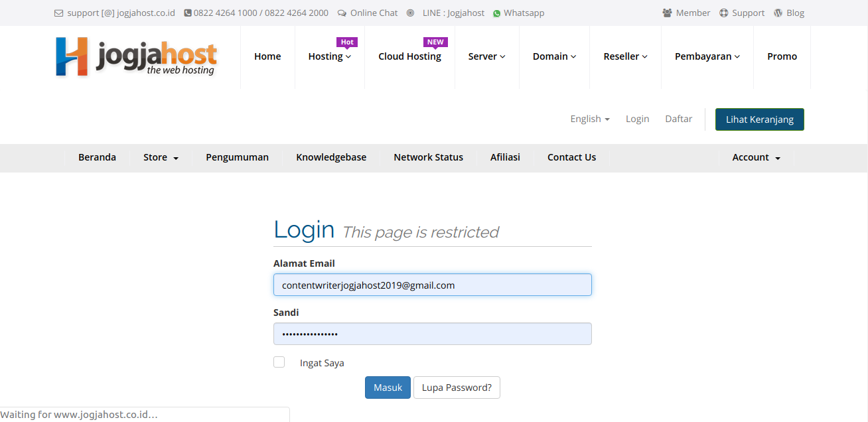Click the envelope icon beside support email
This screenshot has height=422, width=868.
tap(58, 13)
